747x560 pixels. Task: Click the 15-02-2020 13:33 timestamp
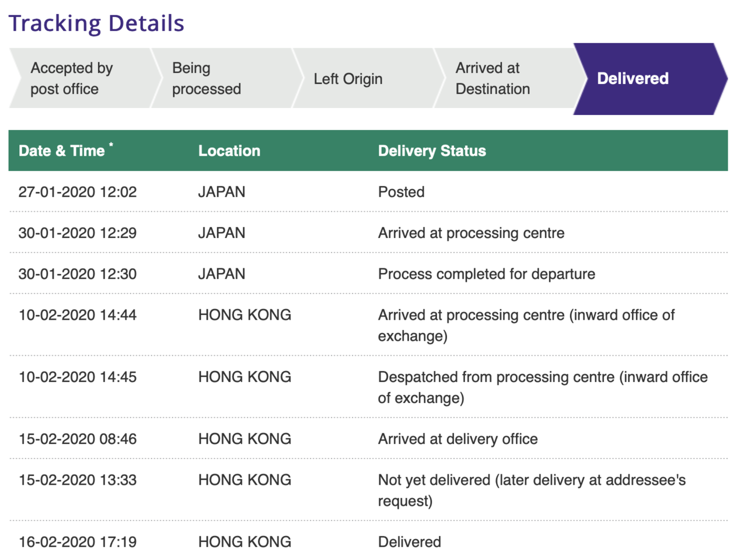(78, 480)
